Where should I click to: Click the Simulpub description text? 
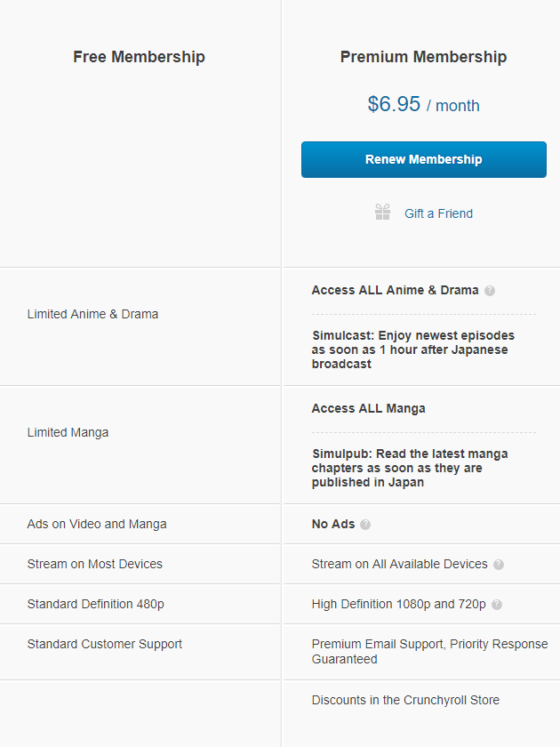(410, 468)
